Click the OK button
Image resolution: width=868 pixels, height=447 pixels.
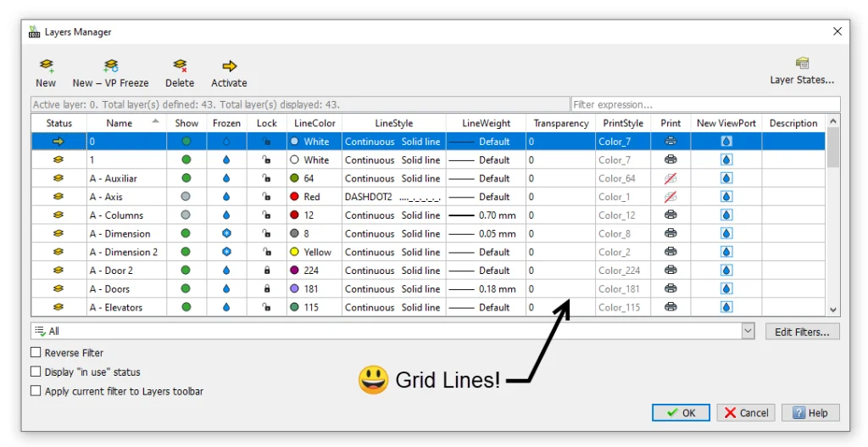681,413
